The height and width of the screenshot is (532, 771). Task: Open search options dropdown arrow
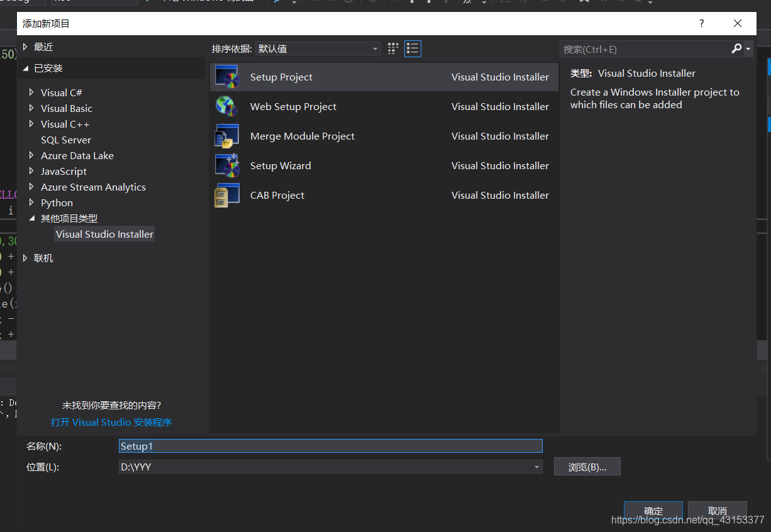point(748,48)
